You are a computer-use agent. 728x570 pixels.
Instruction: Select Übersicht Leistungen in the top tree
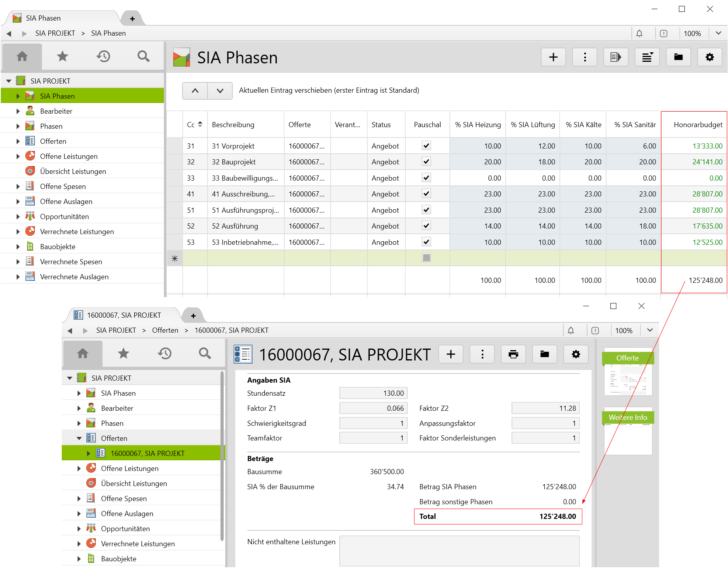point(73,172)
